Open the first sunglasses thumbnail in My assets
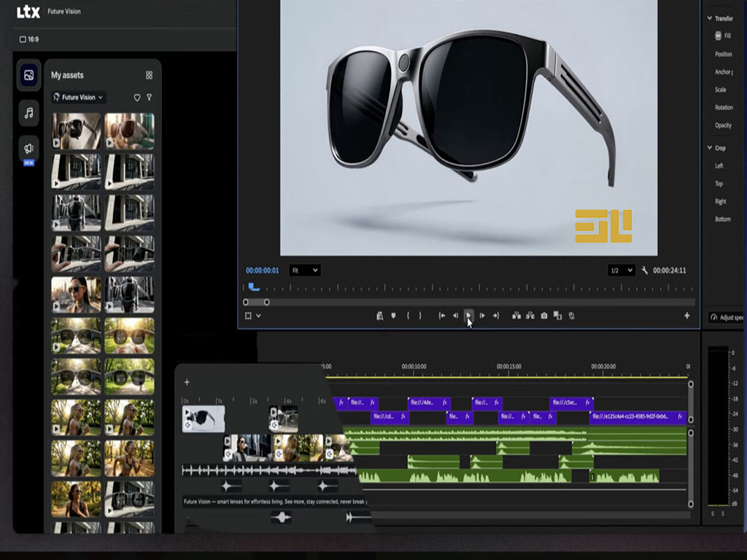Screen dimensions: 747x560 (76, 131)
